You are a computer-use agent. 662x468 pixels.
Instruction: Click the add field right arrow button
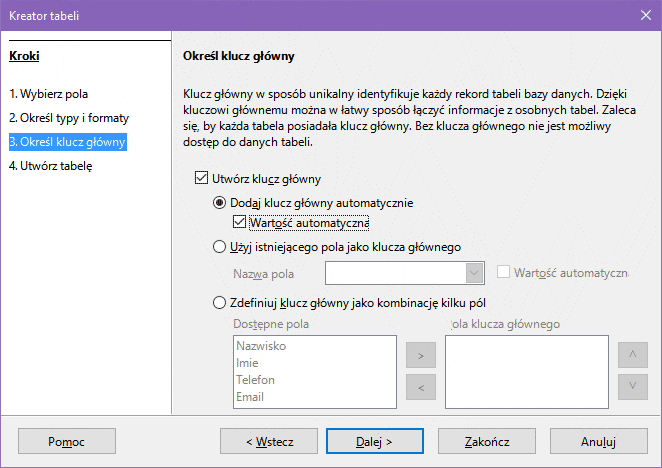(420, 354)
